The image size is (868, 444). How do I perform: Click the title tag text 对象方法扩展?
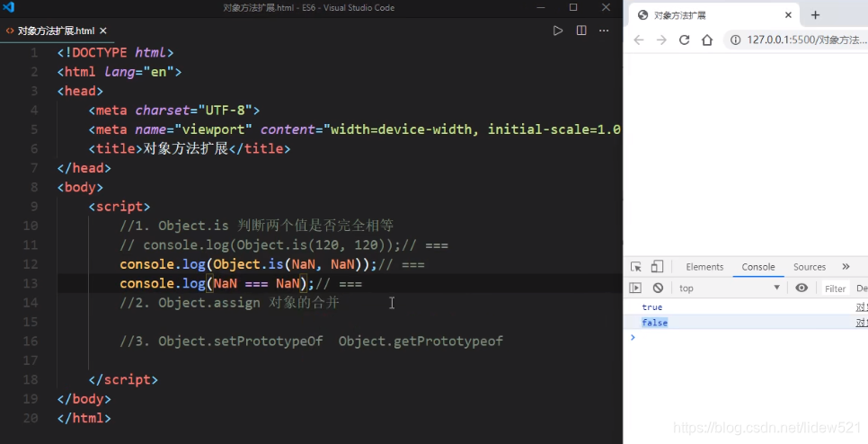pos(185,149)
